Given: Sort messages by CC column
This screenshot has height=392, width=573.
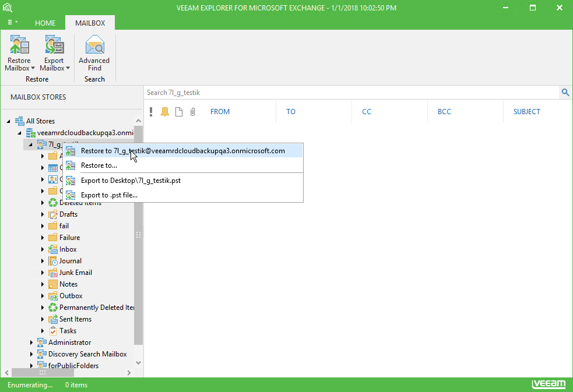Looking at the screenshot, I should 367,112.
